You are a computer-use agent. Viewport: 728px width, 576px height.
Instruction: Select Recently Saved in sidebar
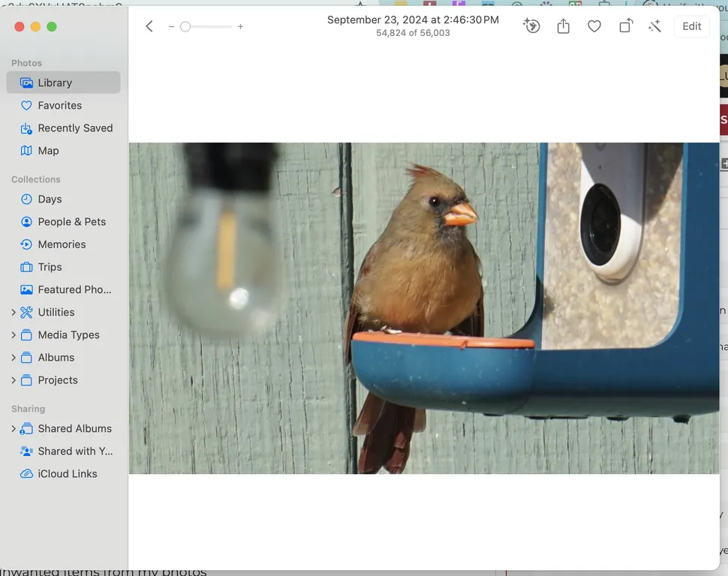tap(75, 128)
